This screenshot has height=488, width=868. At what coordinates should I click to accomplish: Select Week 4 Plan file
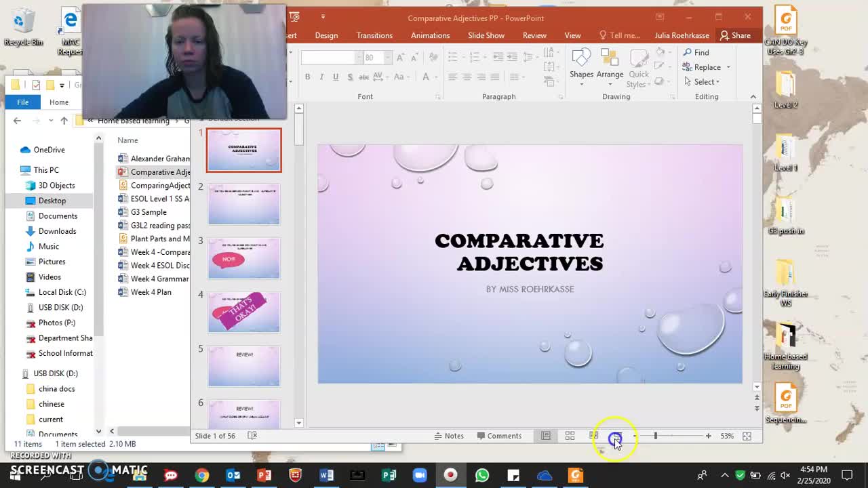[x=151, y=292]
